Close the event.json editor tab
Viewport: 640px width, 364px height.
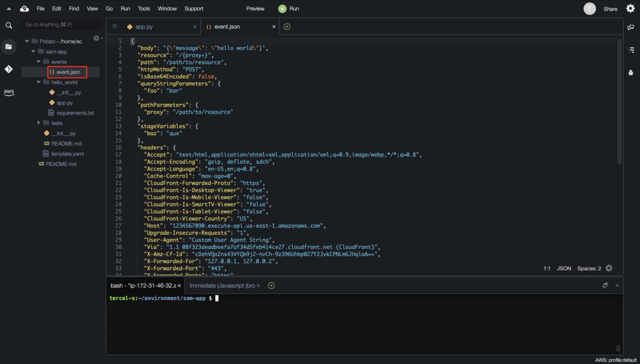274,27
